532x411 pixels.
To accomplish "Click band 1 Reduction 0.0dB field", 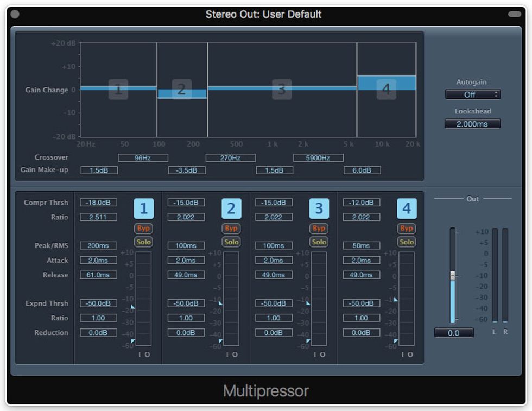I will pos(98,333).
